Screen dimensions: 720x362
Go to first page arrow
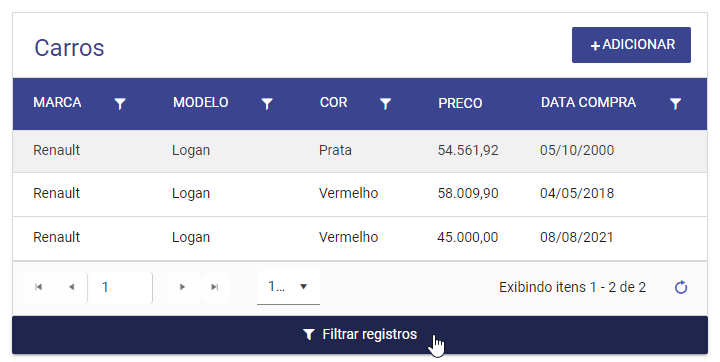click(x=39, y=287)
